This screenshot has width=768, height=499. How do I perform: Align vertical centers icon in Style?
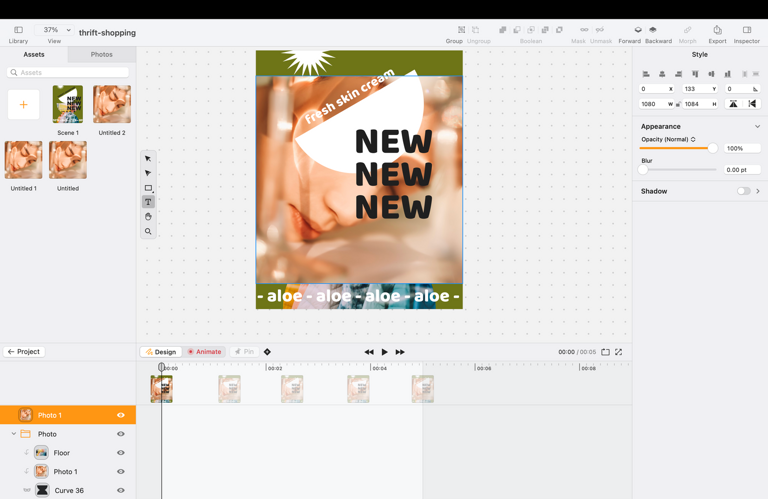click(x=711, y=74)
